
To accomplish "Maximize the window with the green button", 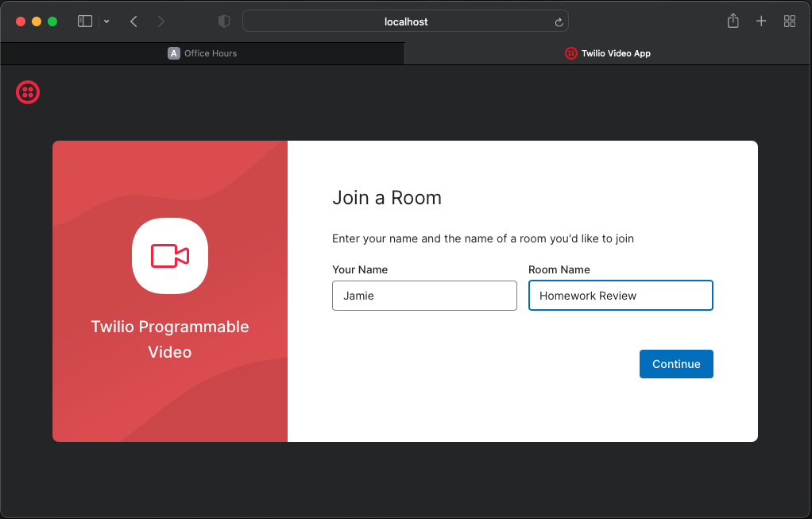I will pos(52,21).
